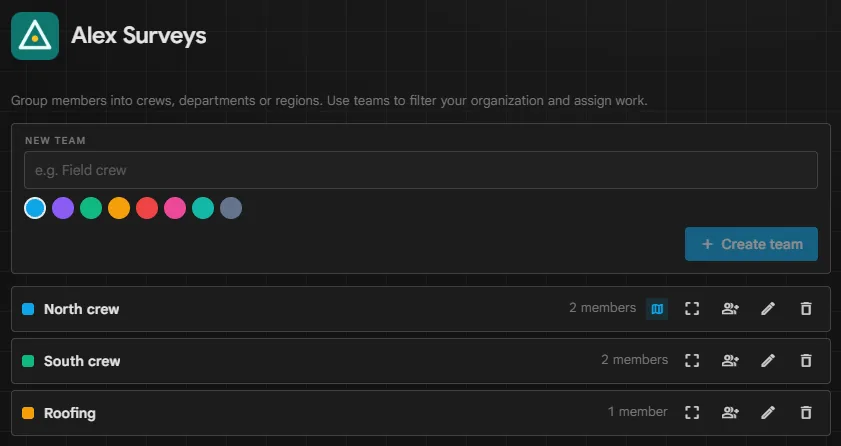Screen dimensions: 841x446
Task: Click the South crew team name
Action: 82,361
